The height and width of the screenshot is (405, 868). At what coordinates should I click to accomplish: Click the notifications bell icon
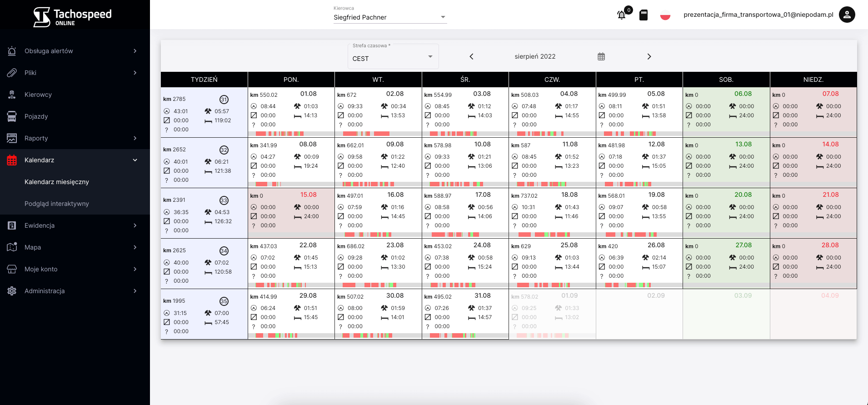[x=621, y=15]
